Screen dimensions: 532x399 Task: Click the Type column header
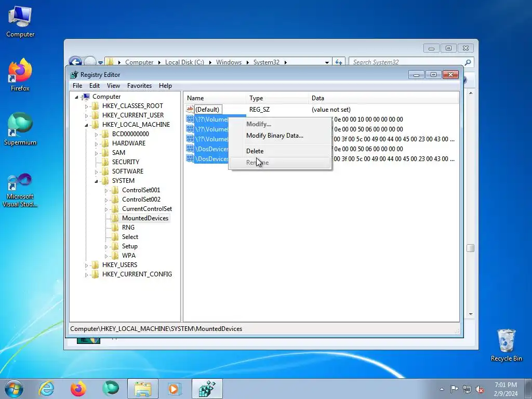pyautogui.click(x=277, y=98)
